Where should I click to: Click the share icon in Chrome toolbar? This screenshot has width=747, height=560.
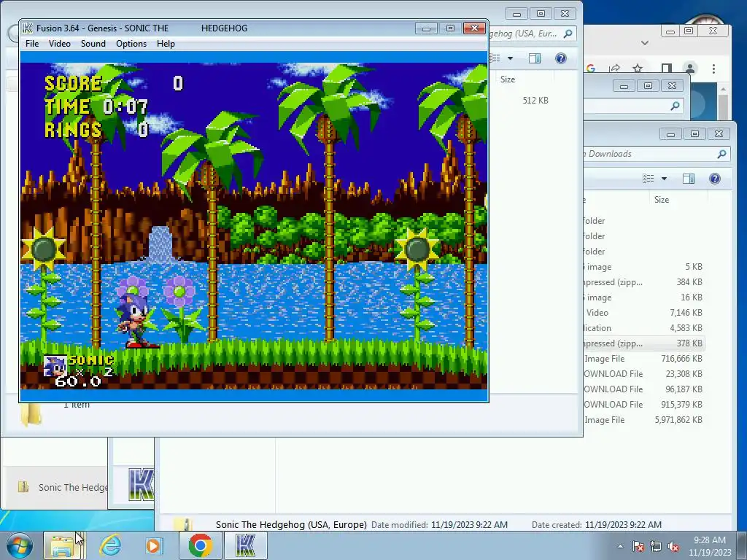tap(614, 69)
